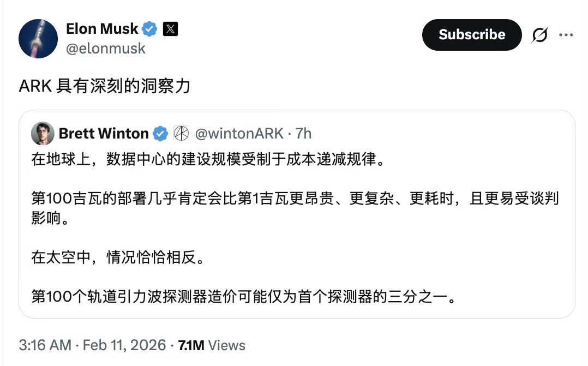Open the three-dot More menu
Screen dimensions: 588x366
[x=566, y=35]
